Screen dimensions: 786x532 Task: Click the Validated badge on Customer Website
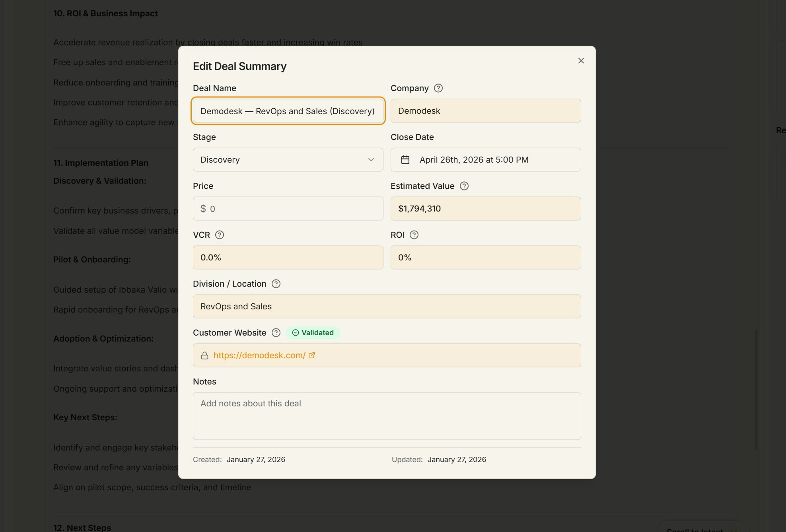coord(313,333)
